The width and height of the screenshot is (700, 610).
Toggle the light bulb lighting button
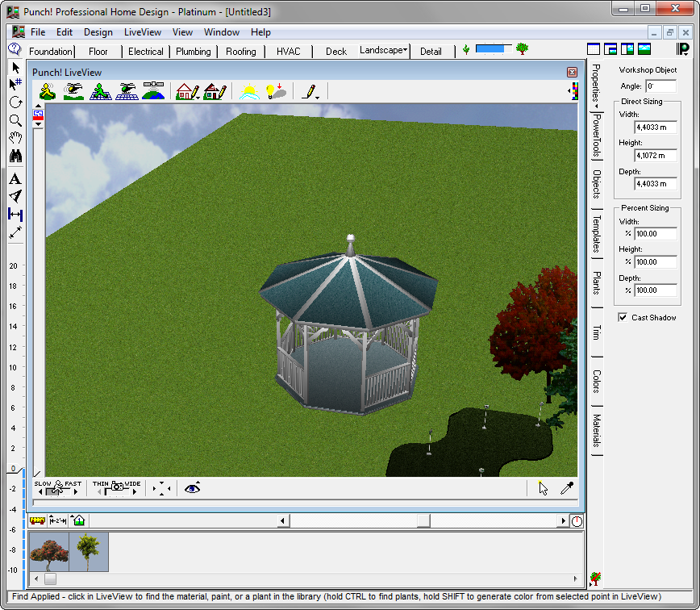[276, 91]
